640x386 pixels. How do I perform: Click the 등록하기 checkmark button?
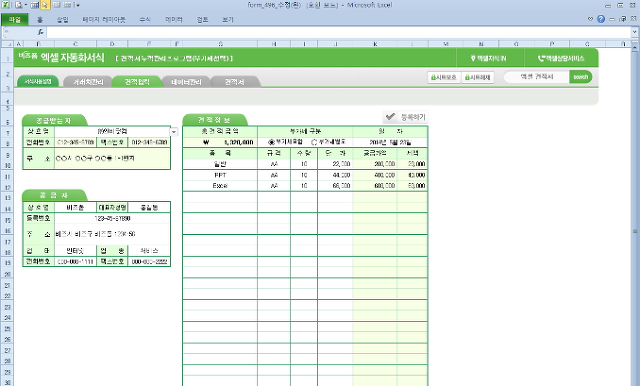[x=405, y=117]
